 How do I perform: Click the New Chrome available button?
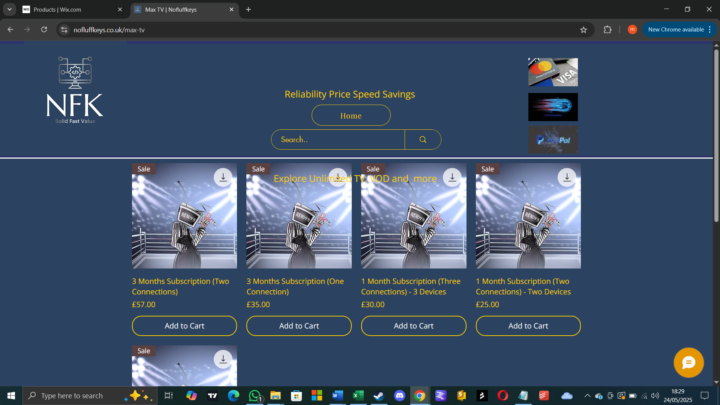(675, 29)
